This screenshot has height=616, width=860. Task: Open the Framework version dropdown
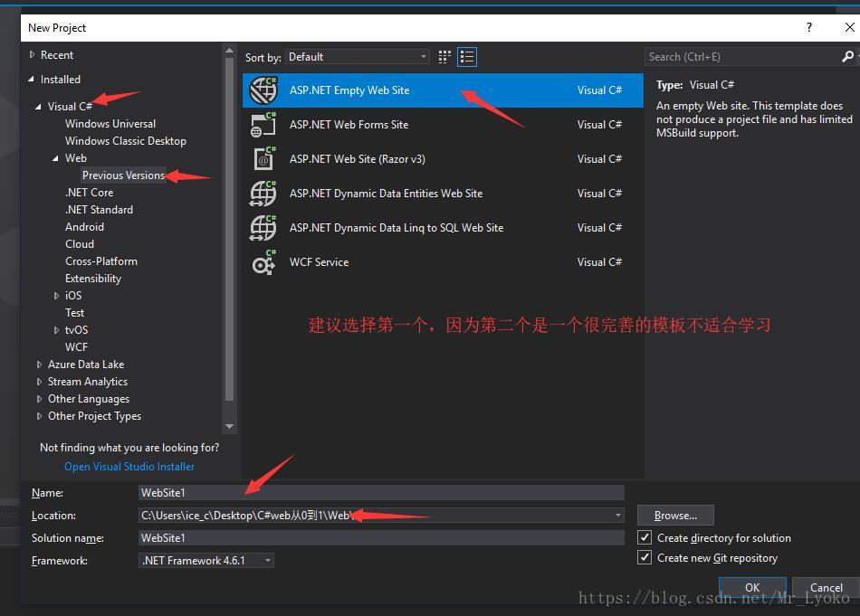coord(206,561)
